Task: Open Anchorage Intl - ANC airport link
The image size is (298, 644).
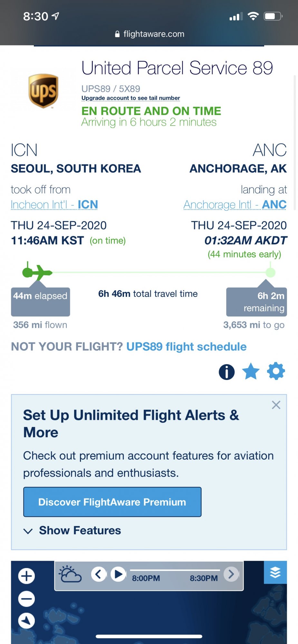Action: click(x=235, y=205)
